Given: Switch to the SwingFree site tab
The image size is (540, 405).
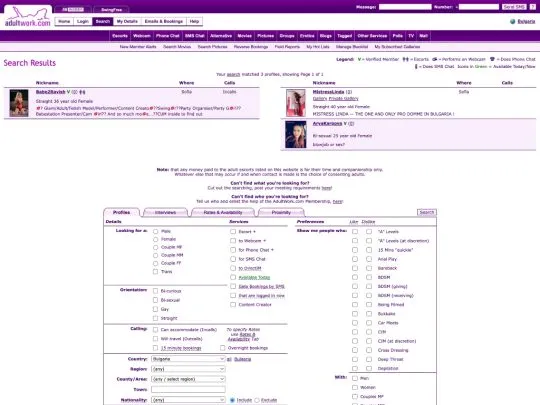Looking at the screenshot, I should click(111, 10).
